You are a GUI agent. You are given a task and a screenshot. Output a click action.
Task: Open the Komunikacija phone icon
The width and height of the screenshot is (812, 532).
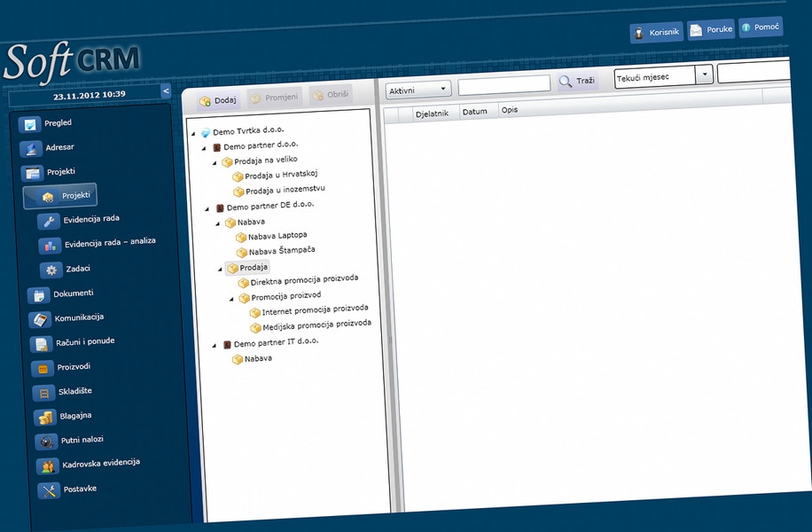40,319
